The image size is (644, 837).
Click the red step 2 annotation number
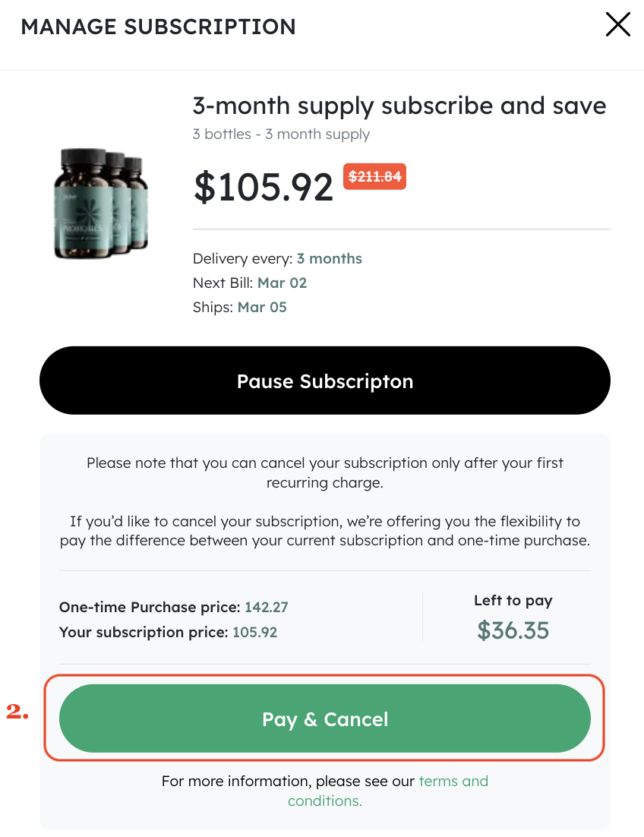(17, 712)
